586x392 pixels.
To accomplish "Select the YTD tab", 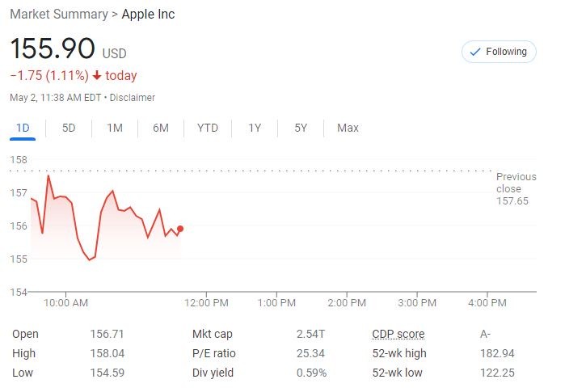I will pos(208,128).
